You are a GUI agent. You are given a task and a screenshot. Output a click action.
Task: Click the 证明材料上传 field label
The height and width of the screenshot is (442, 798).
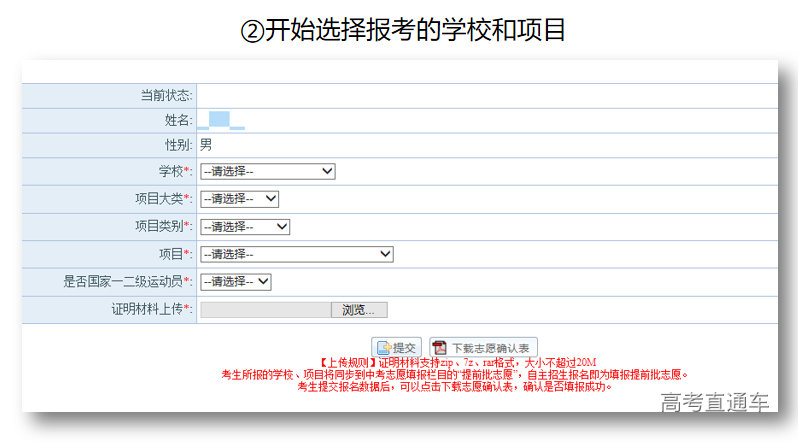coord(151,310)
